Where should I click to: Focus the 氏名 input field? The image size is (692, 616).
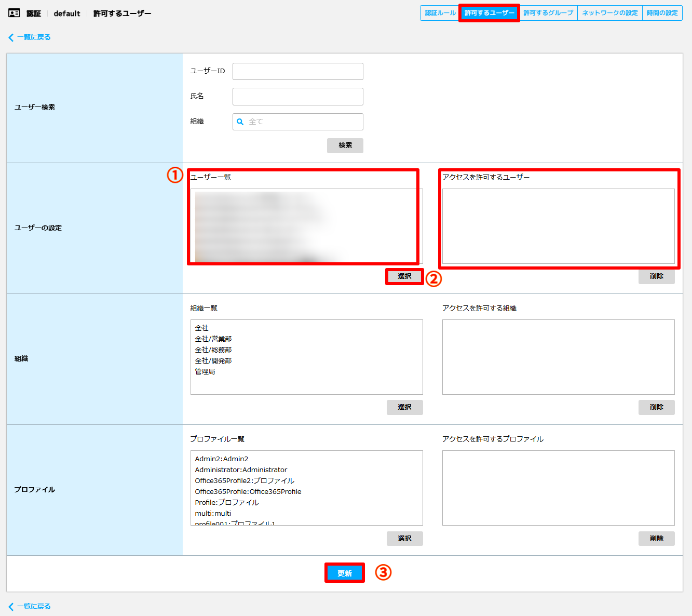(x=298, y=96)
